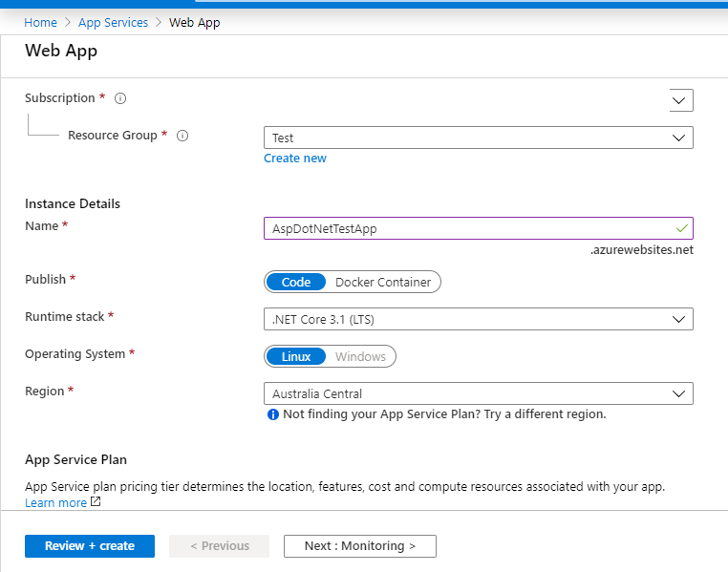The width and height of the screenshot is (728, 572).
Task: Select Docker Container publish option
Action: [383, 282]
